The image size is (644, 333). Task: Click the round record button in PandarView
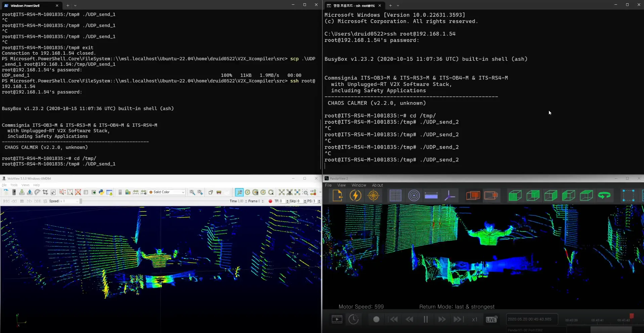tap(376, 319)
